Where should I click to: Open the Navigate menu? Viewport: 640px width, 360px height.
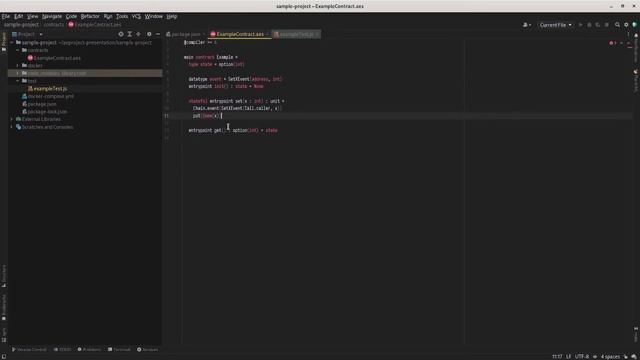(x=52, y=16)
